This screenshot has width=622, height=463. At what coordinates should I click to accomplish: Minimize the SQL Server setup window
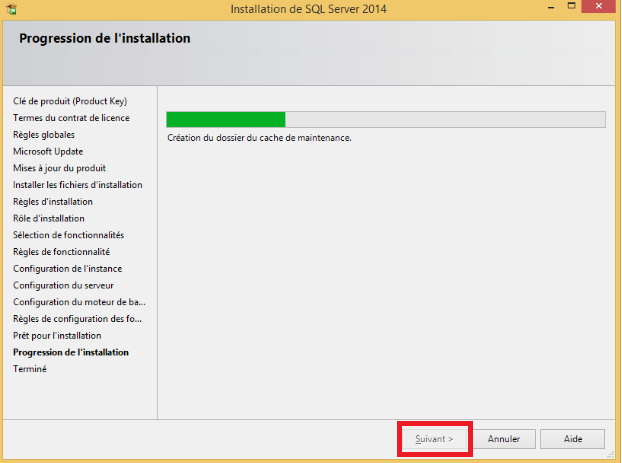(551, 7)
